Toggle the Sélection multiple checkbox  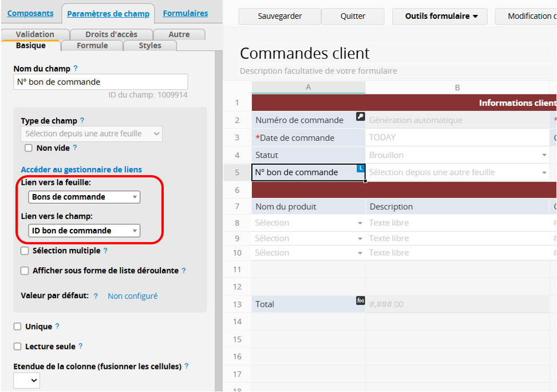coord(25,251)
